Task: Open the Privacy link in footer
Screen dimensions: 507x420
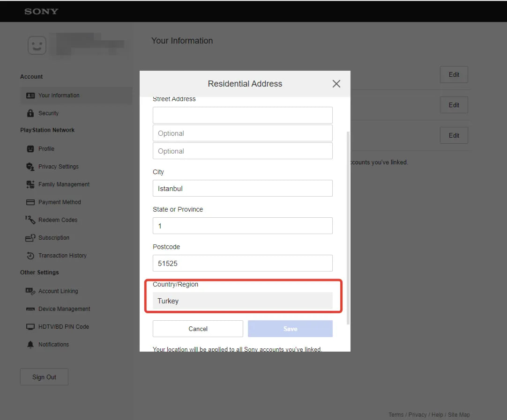Action: 417,415
